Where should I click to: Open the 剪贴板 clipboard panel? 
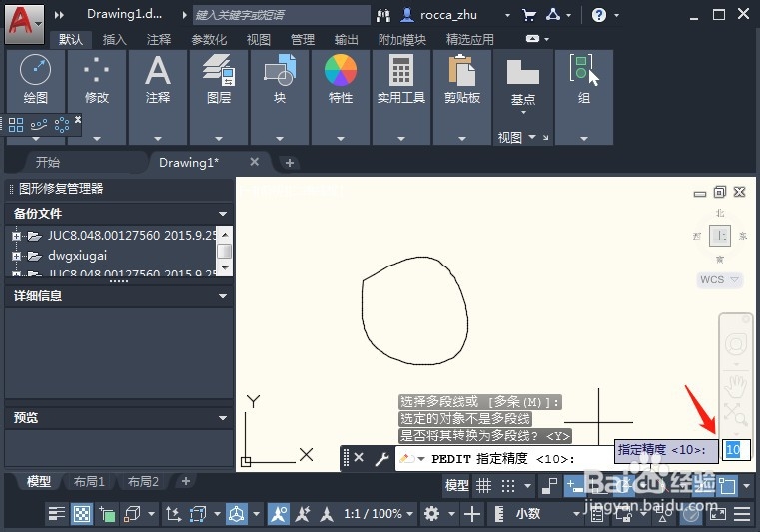[x=462, y=80]
